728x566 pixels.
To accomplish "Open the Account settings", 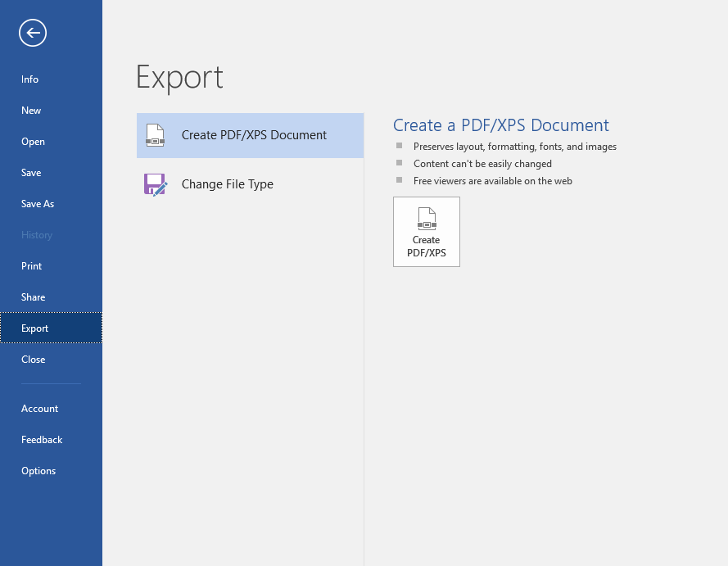I will 39,408.
